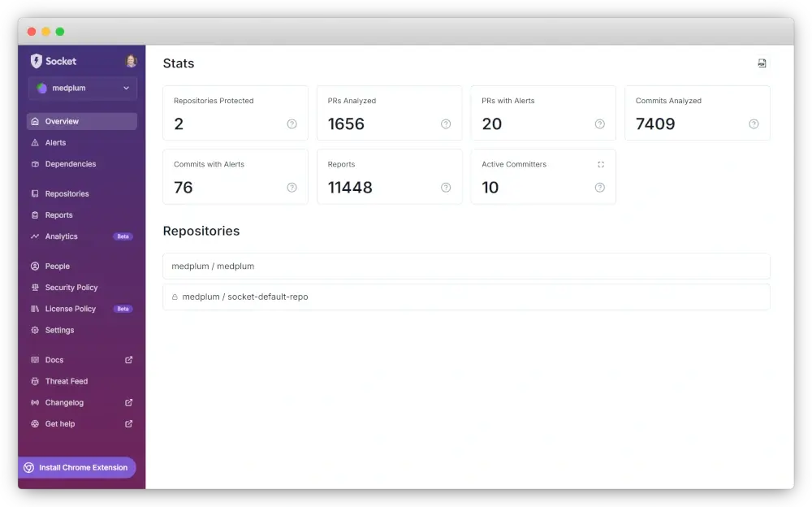Image resolution: width=812 pixels, height=507 pixels.
Task: Click the Get help lifebuoy icon
Action: click(35, 423)
